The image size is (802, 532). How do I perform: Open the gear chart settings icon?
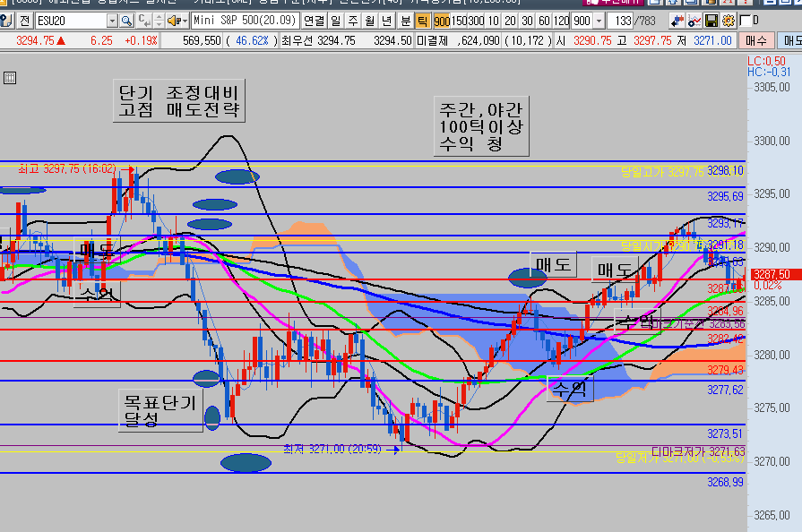[x=729, y=21]
